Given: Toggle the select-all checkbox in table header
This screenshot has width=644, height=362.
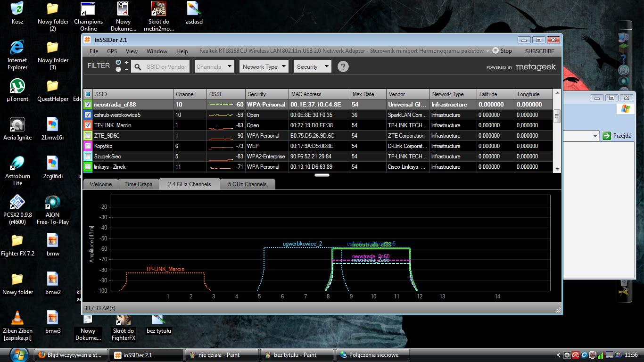Looking at the screenshot, I should pyautogui.click(x=88, y=94).
